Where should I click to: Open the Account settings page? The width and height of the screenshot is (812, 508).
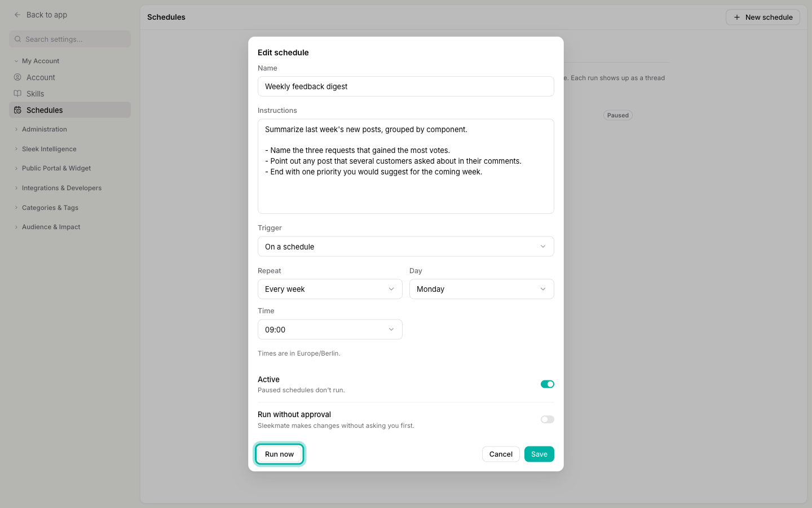coord(70,77)
